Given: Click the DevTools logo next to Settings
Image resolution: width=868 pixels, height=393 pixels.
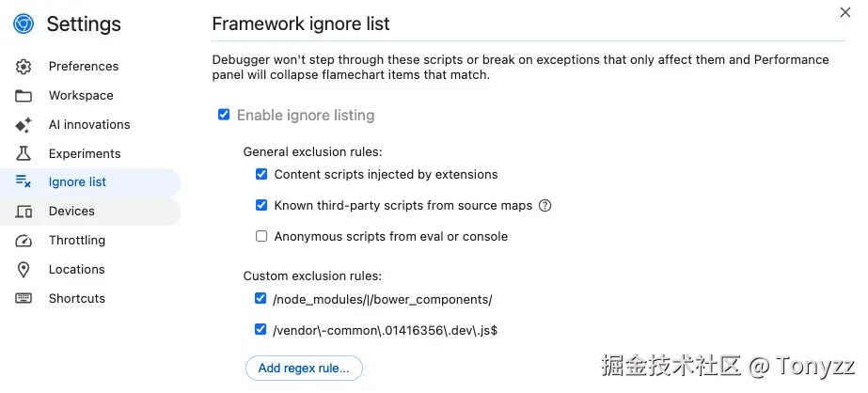Looking at the screenshot, I should tap(24, 24).
